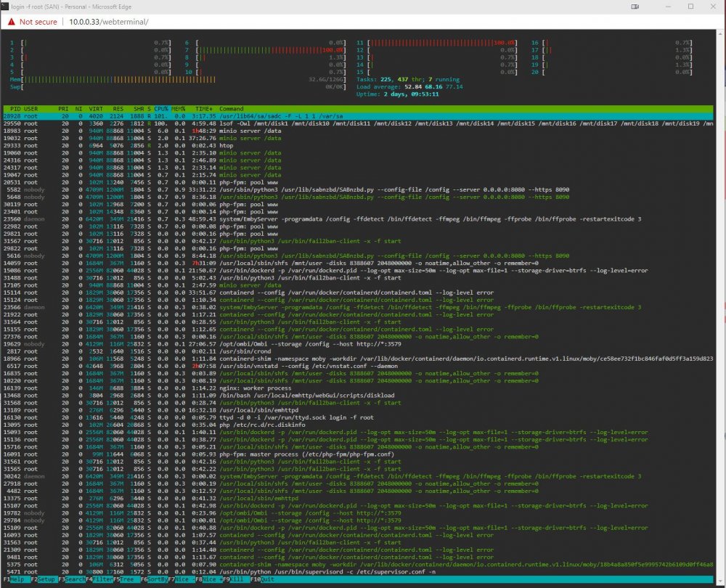This screenshot has height=588, width=726.
Task: Click the Uptime 2 days readout
Action: point(397,94)
